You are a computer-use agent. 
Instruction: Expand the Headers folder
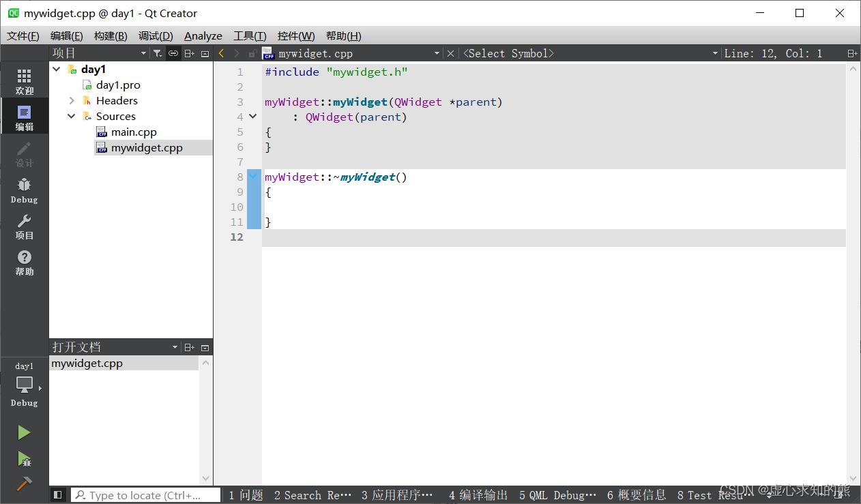coord(72,101)
